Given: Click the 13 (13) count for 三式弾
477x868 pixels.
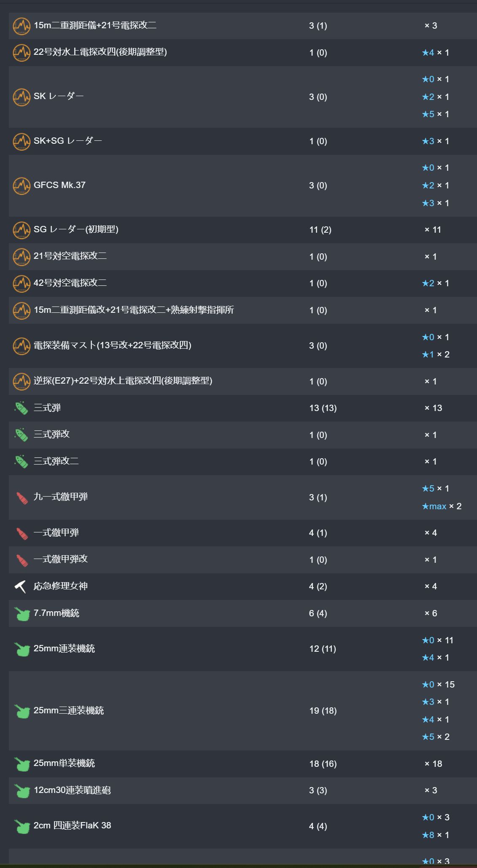Looking at the screenshot, I should click(323, 408).
